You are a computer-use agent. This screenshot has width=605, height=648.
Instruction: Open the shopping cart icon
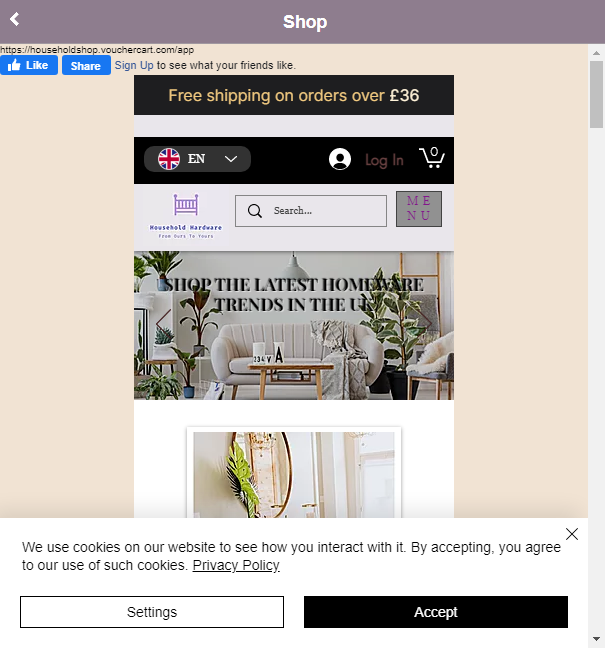(x=432, y=158)
